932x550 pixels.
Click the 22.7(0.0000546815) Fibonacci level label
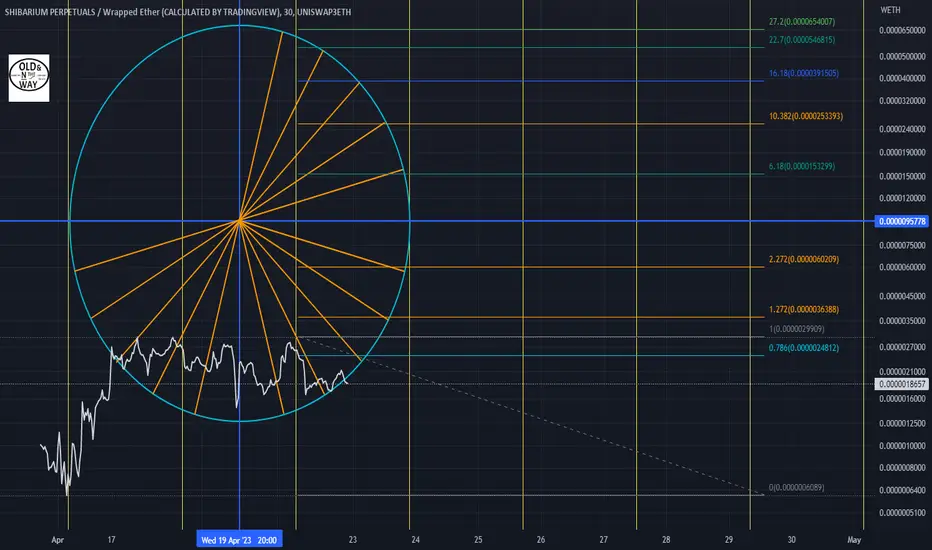pos(801,40)
